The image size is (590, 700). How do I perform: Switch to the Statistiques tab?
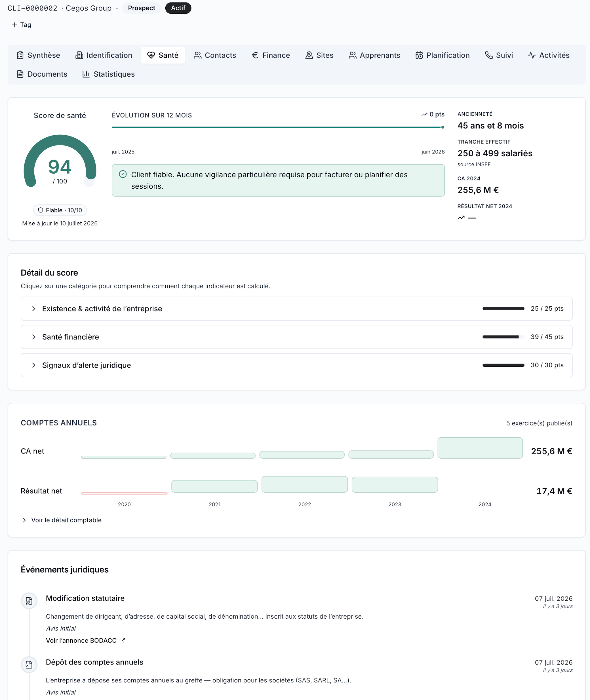point(109,74)
